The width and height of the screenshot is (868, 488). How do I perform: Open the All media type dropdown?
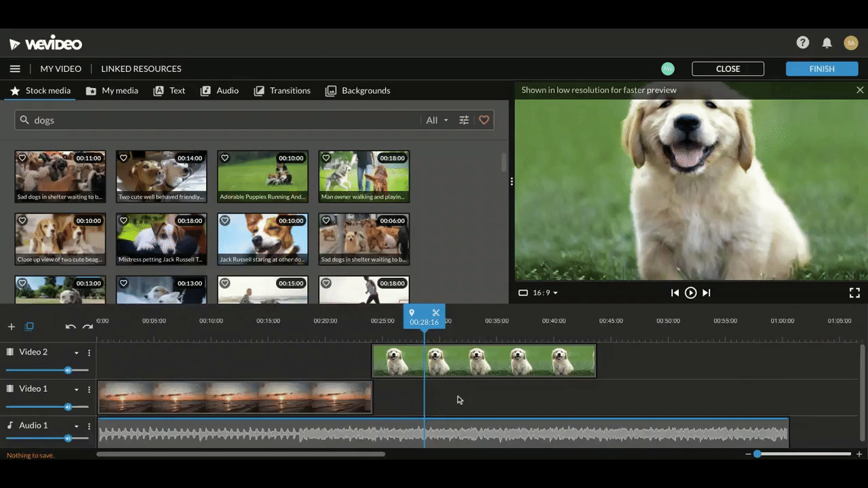coord(437,120)
